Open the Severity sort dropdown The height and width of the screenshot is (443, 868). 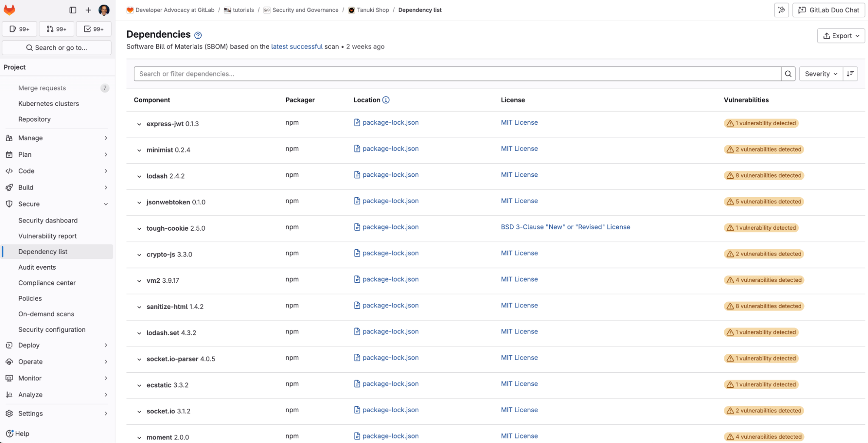pos(821,74)
